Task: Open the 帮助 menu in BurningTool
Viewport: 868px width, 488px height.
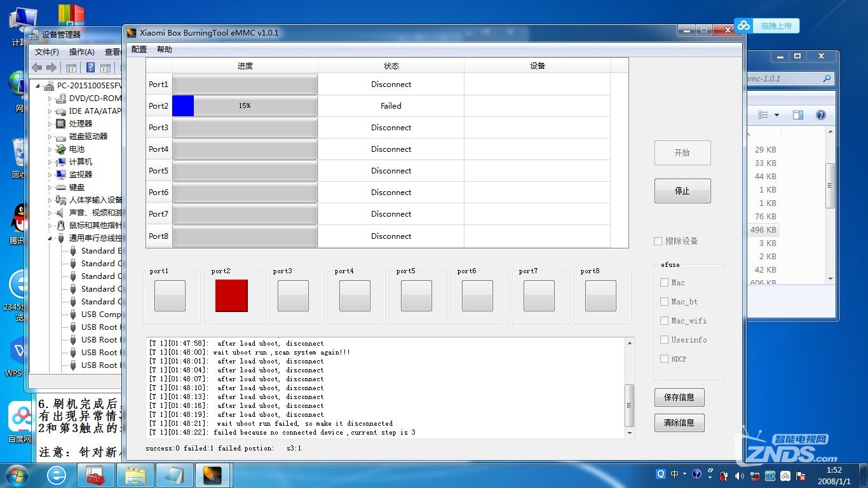Action: 164,50
